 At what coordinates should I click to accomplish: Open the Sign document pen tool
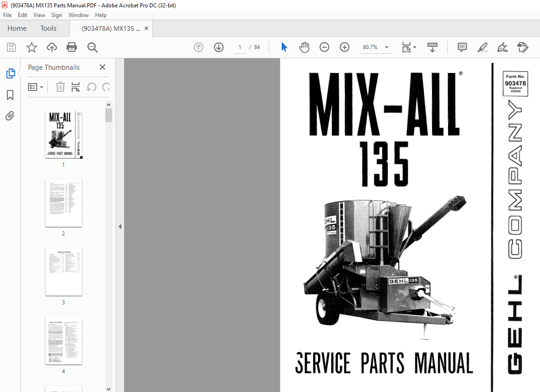pos(502,47)
